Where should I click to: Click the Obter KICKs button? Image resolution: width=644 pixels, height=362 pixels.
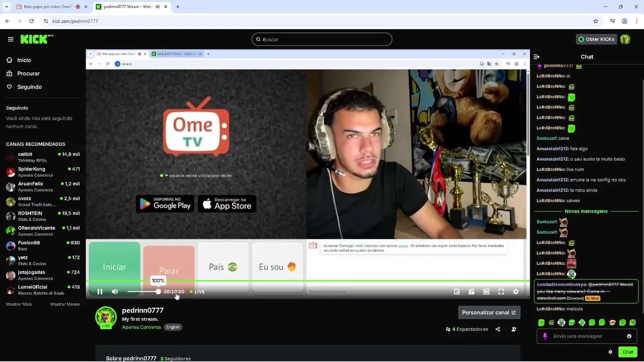[596, 39]
